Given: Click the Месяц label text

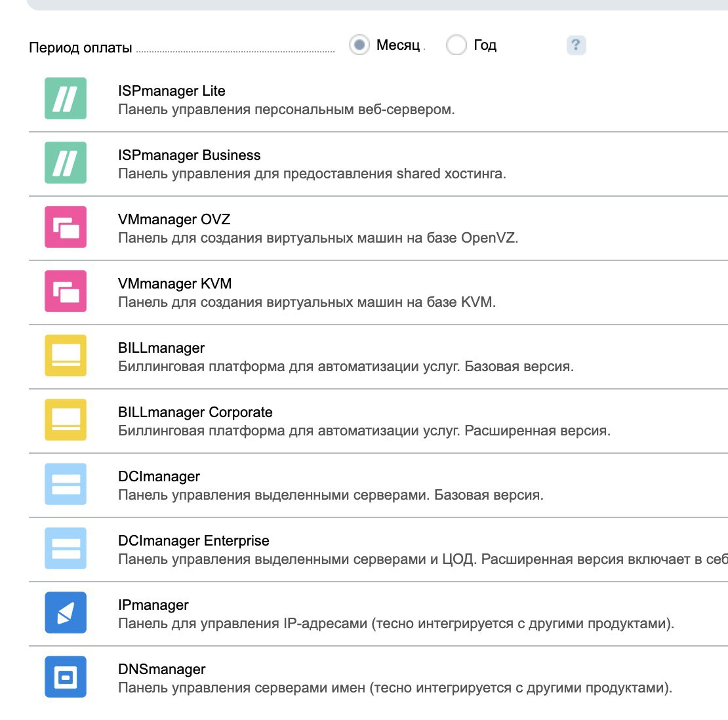Looking at the screenshot, I should (x=398, y=45).
